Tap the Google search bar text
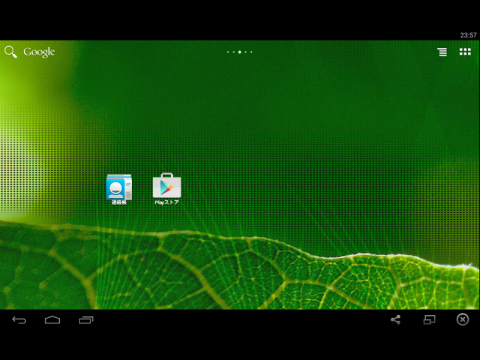Screen dimensions: 480x360 point(39,52)
